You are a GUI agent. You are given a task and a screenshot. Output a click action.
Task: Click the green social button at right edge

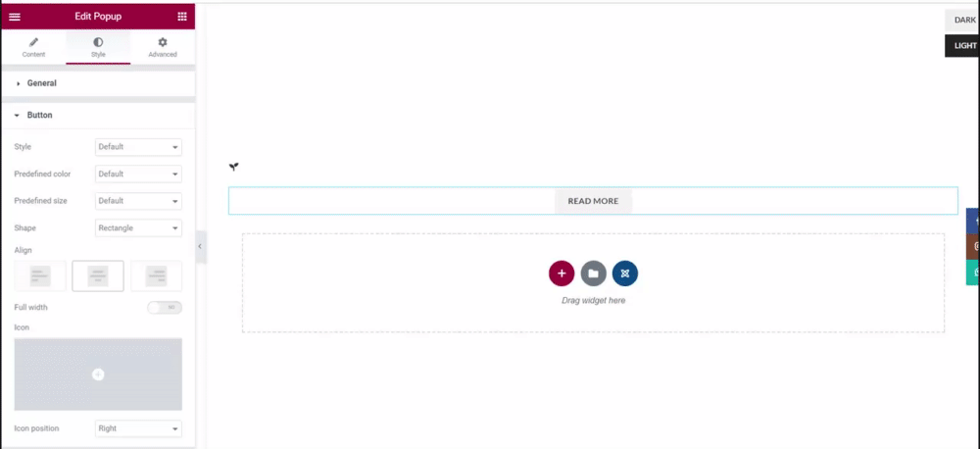coord(973,273)
